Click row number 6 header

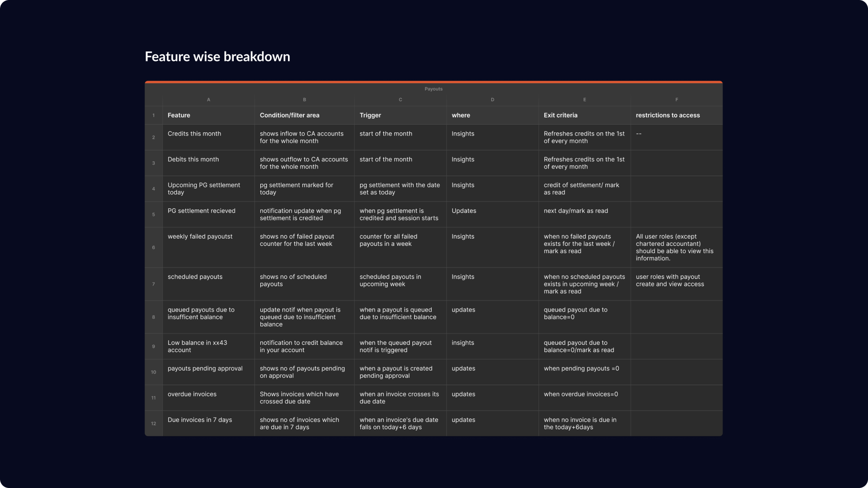click(153, 248)
